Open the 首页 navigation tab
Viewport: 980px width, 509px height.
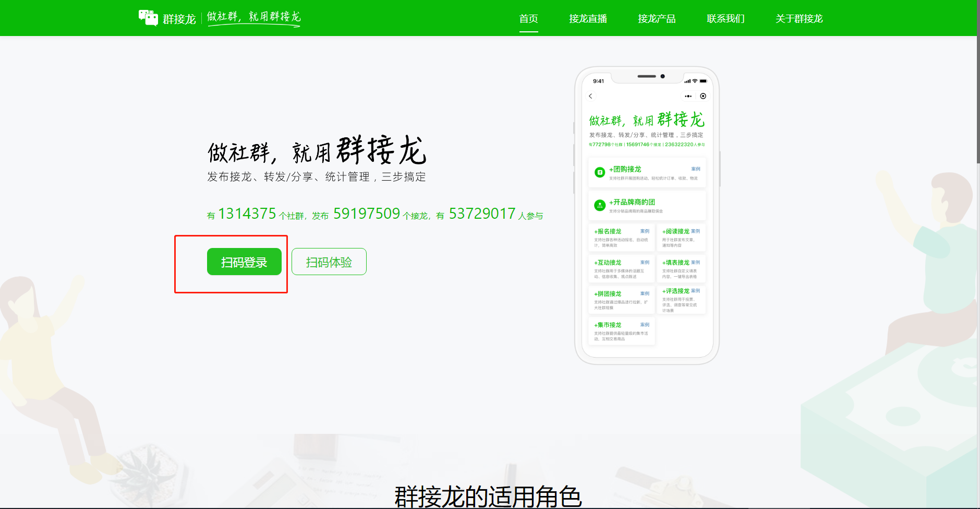[x=528, y=19]
